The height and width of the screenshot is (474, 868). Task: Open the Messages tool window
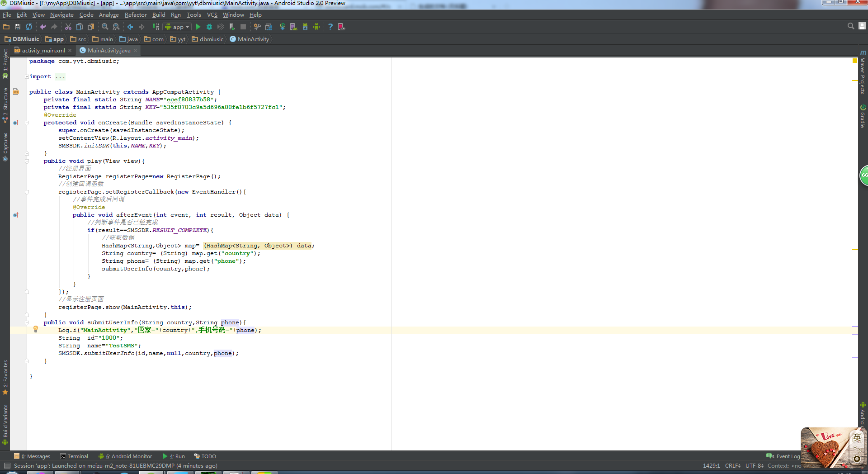pyautogui.click(x=32, y=456)
